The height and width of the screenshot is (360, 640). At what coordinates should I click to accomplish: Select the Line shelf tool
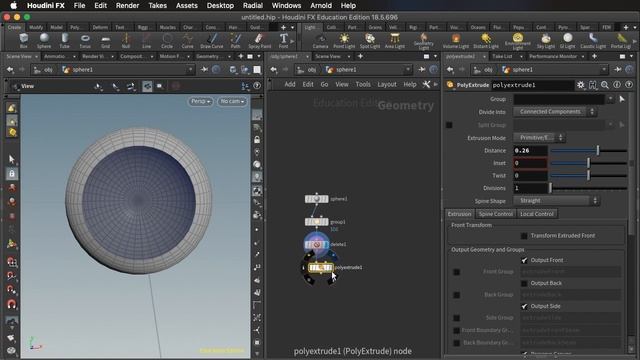click(147, 40)
